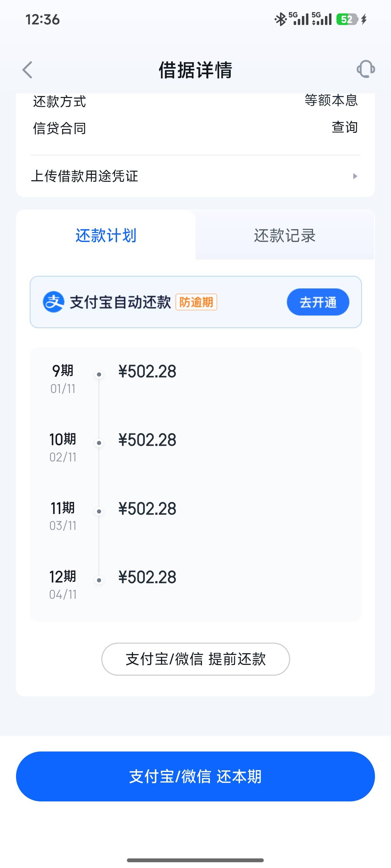Tap the 防逾期 badge
Viewport: 391px width, 868px height.
point(196,302)
